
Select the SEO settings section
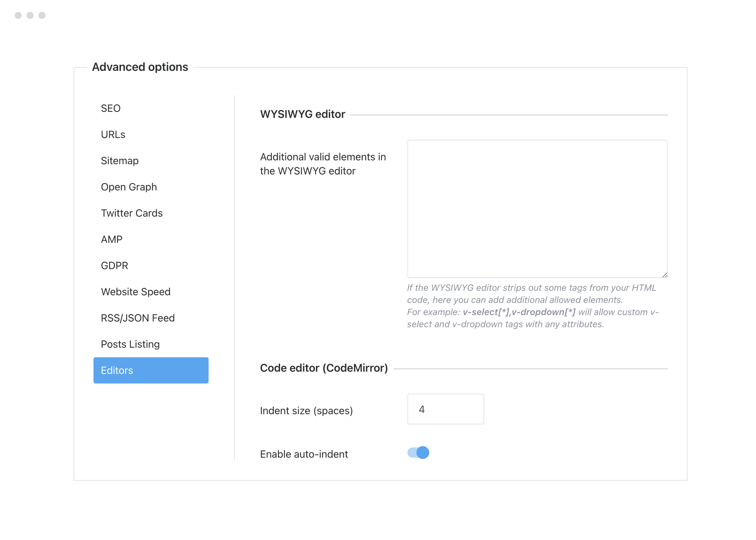(x=111, y=108)
